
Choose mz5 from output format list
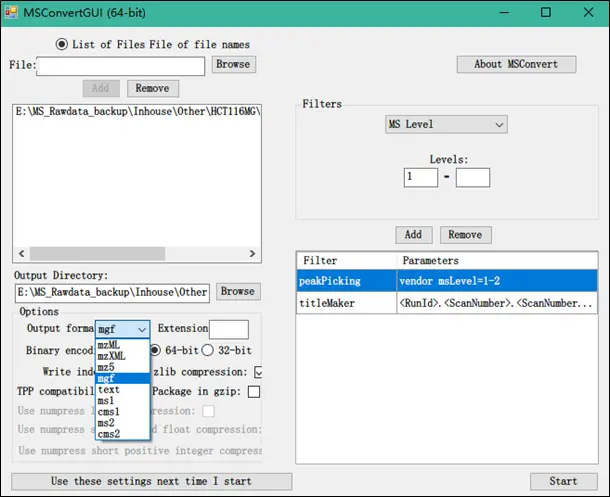coord(123,367)
